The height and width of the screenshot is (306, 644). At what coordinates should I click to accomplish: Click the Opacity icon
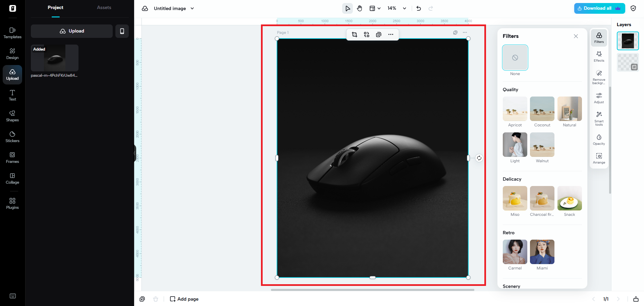point(599,139)
